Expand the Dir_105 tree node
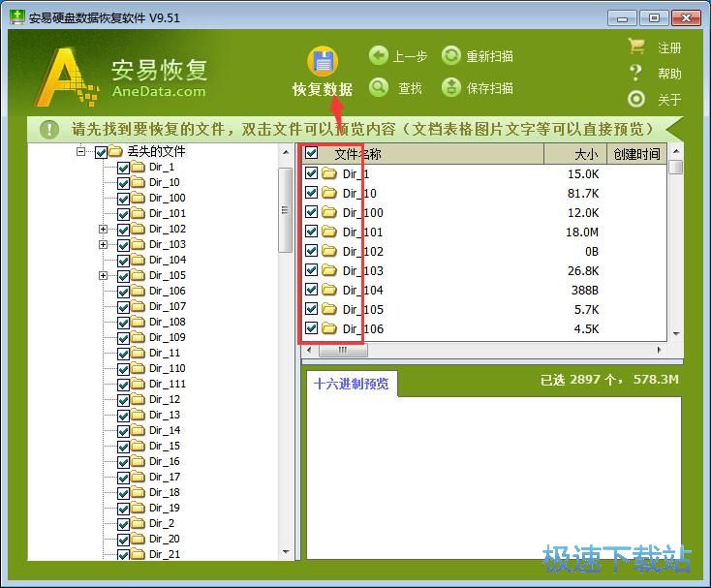 [x=103, y=275]
